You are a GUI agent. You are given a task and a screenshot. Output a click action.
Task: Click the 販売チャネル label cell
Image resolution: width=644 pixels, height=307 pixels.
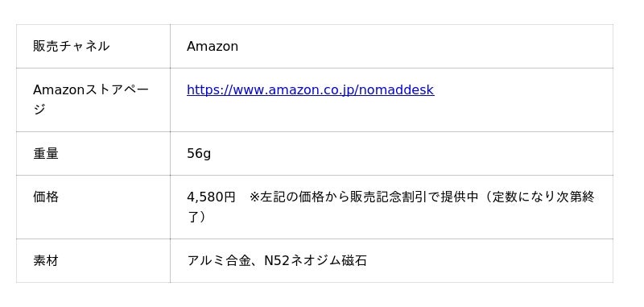coord(93,47)
